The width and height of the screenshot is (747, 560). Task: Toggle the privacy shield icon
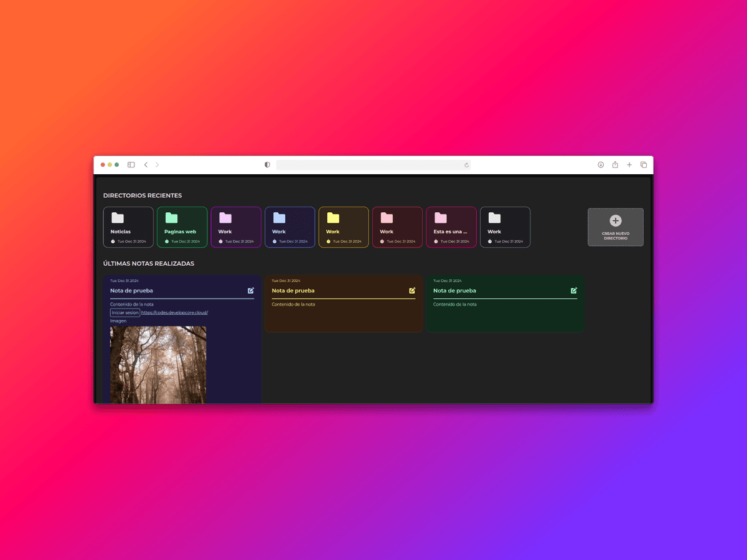click(266, 165)
